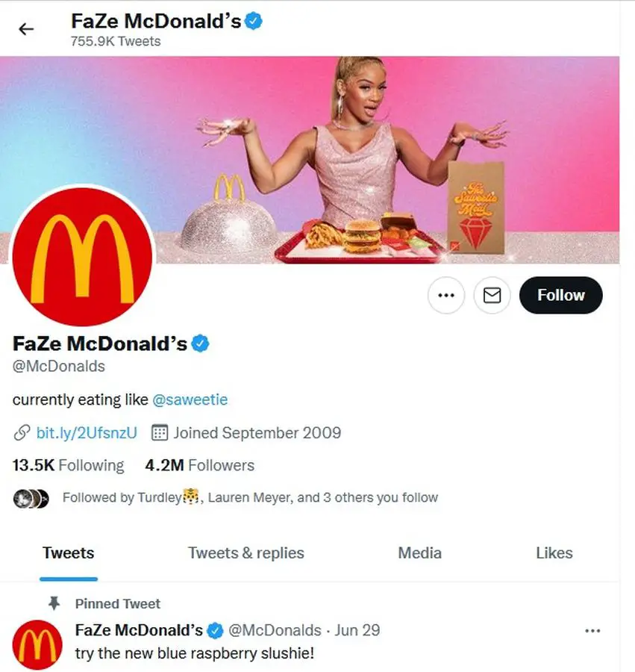This screenshot has width=635, height=672.
Task: Switch to the Tweets & replies tab
Action: [x=245, y=553]
